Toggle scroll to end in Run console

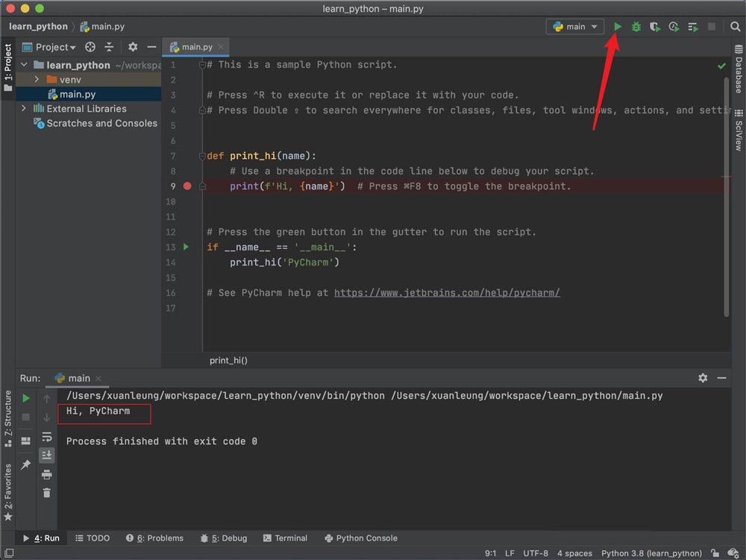46,456
